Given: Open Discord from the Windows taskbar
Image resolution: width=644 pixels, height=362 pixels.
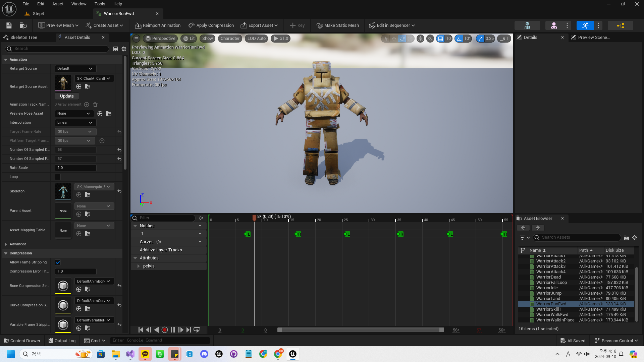Looking at the screenshot, I should click(204, 354).
